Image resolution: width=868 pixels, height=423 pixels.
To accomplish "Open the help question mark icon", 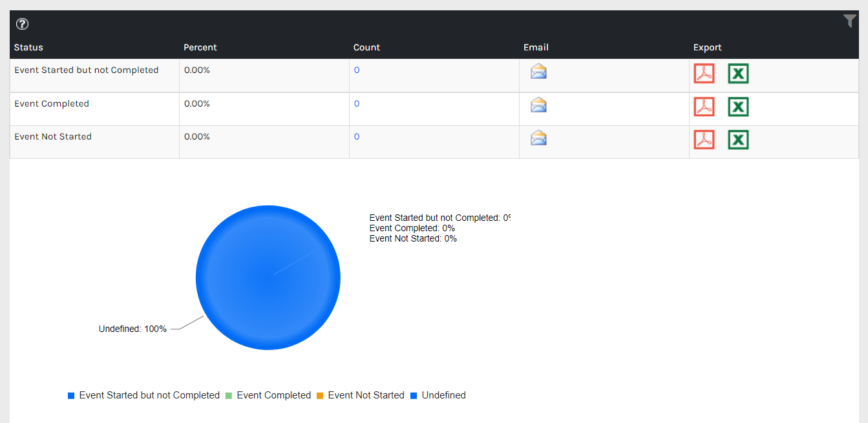I will [22, 25].
